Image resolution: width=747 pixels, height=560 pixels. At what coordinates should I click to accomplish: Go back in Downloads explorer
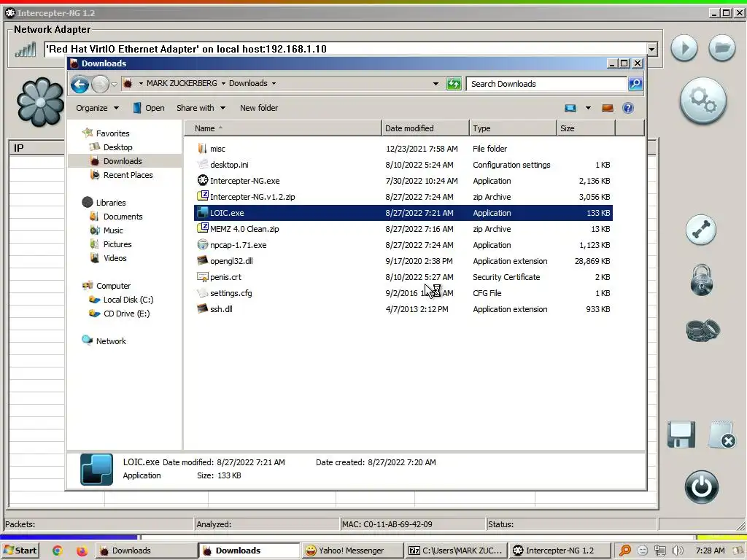pos(80,85)
